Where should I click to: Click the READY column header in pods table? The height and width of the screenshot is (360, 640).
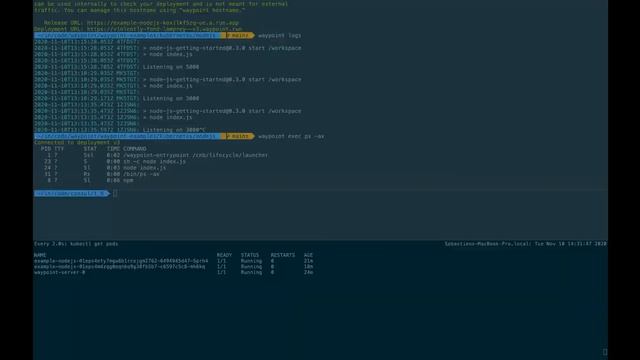224,255
